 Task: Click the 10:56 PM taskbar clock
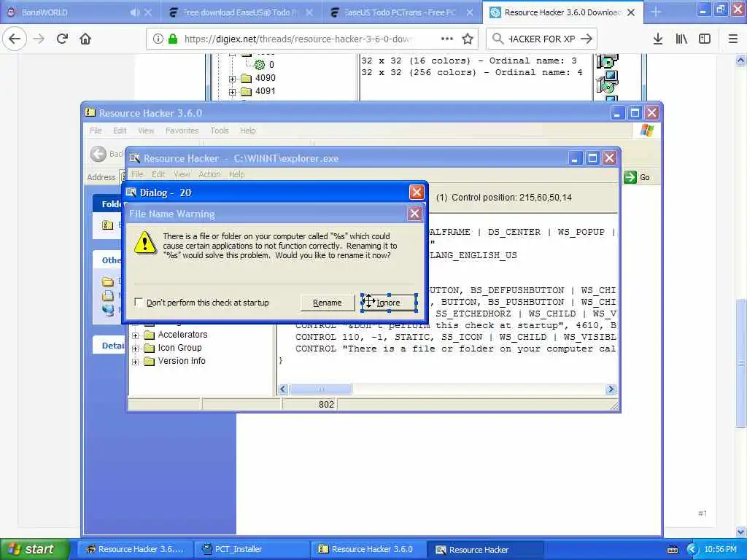coord(720,550)
